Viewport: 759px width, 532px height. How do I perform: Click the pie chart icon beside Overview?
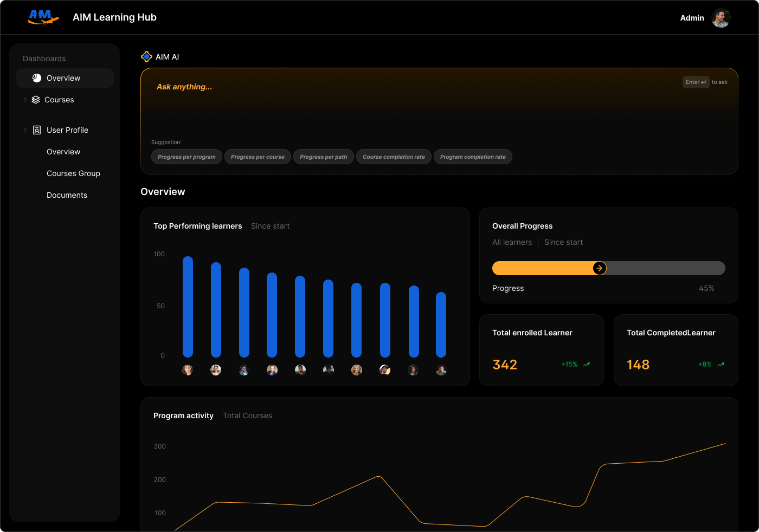tap(37, 78)
